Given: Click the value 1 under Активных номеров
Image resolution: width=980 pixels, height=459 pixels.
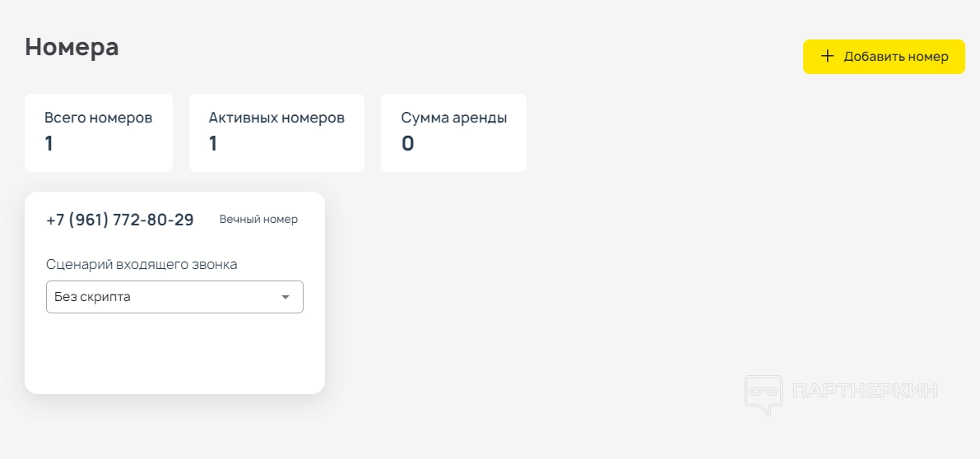Looking at the screenshot, I should 213,144.
